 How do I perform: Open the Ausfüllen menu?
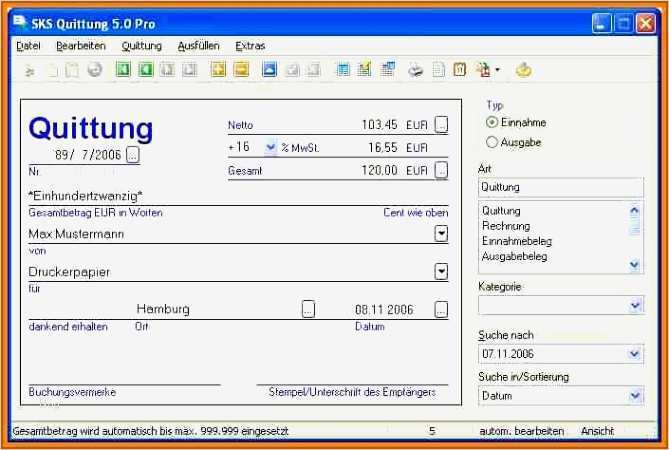[x=198, y=46]
